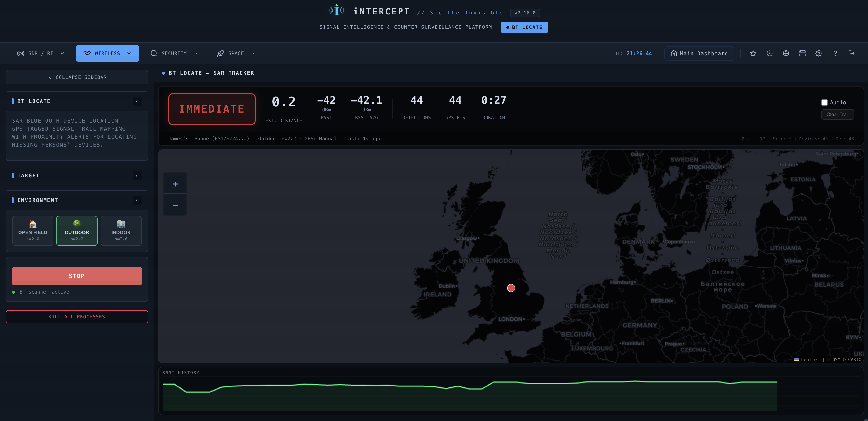Open the favorites star icon
The height and width of the screenshot is (421, 868).
[x=753, y=53]
